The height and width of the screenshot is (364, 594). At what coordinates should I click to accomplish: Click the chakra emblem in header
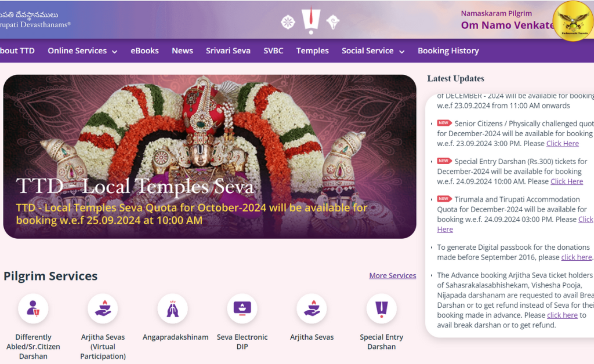(288, 22)
